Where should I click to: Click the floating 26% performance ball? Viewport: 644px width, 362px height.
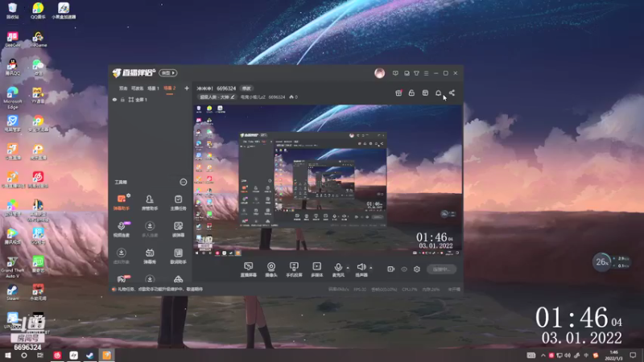[x=601, y=262]
